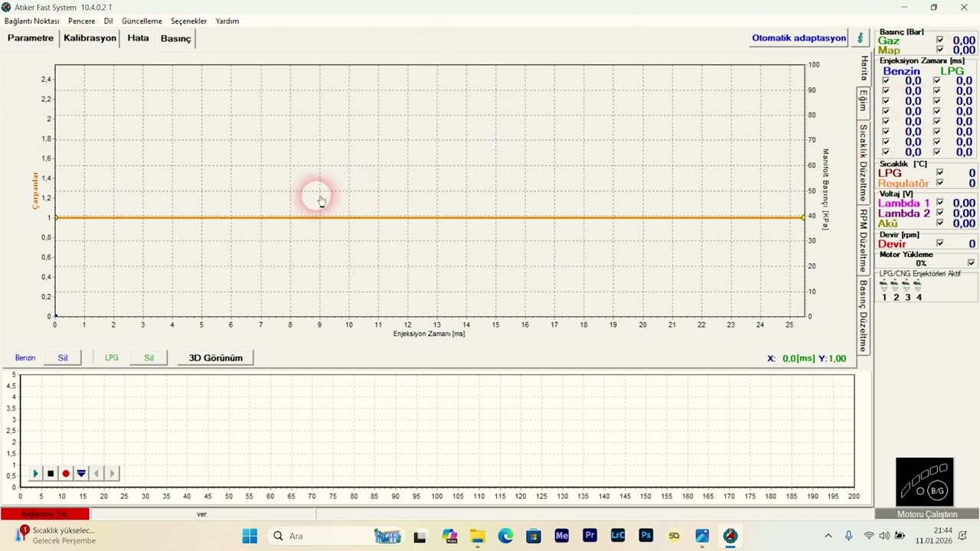Open Microsoft 365 Copilot taskbar icon
The width and height of the screenshot is (980, 551).
click(449, 536)
